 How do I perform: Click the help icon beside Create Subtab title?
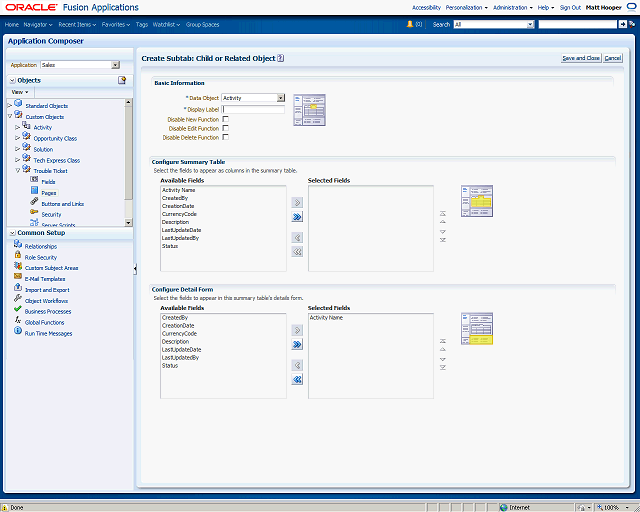coord(280,58)
